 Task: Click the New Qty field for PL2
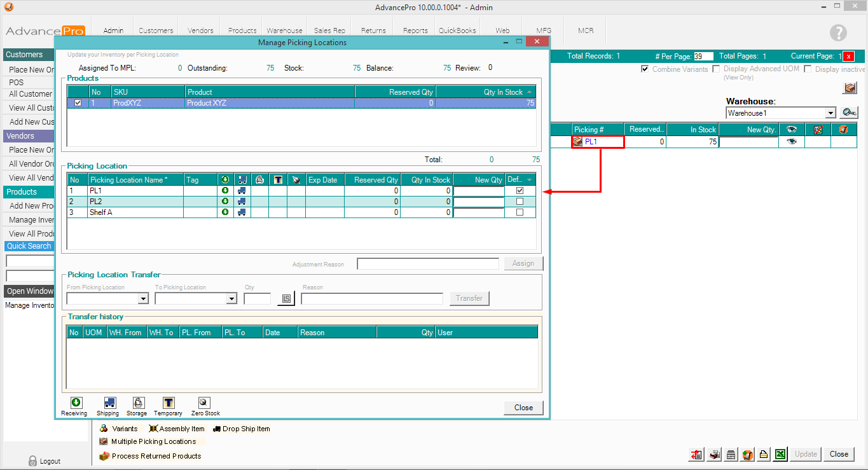point(479,202)
